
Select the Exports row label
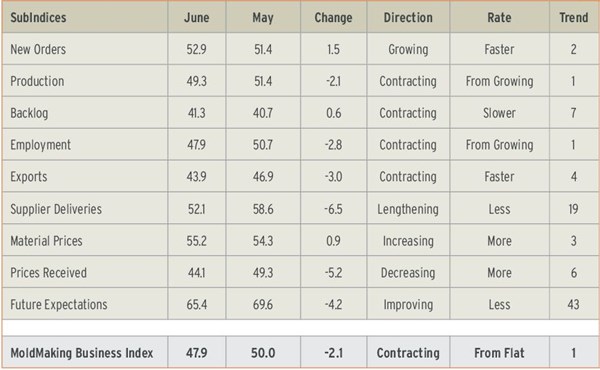pyautogui.click(x=29, y=177)
